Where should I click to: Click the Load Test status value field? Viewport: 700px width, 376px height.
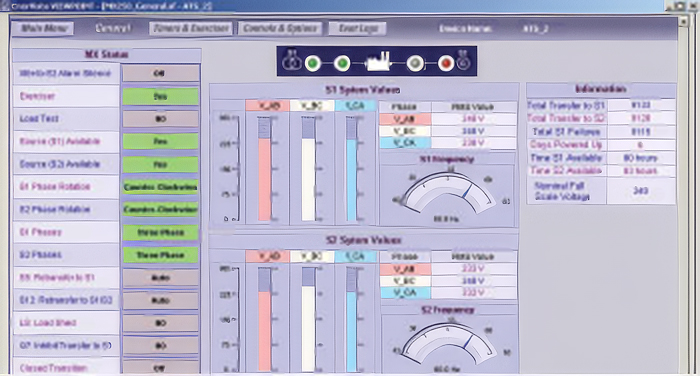coord(160,119)
